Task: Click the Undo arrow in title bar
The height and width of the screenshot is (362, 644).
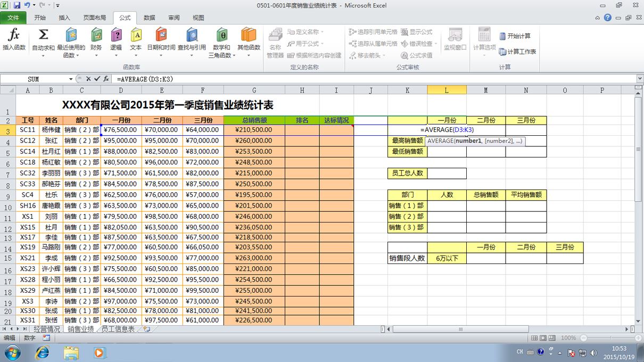Action: (27, 5)
